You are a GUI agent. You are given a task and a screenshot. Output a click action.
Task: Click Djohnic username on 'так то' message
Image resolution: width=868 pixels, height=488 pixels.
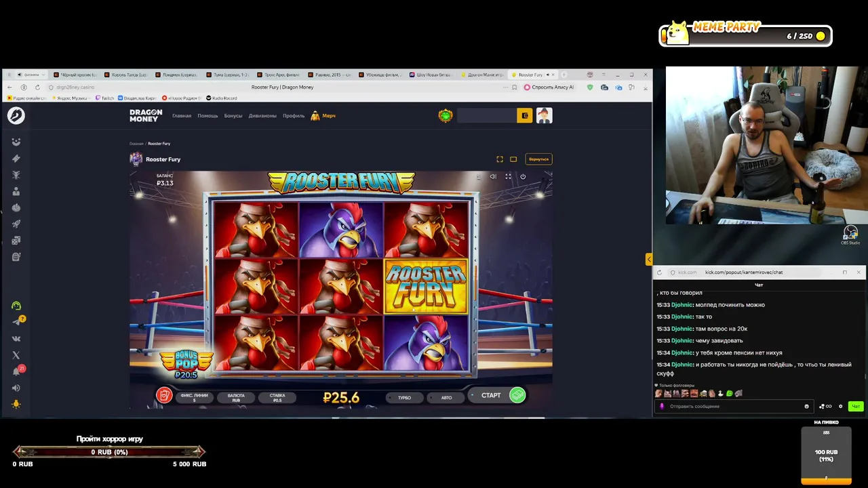pyautogui.click(x=682, y=317)
